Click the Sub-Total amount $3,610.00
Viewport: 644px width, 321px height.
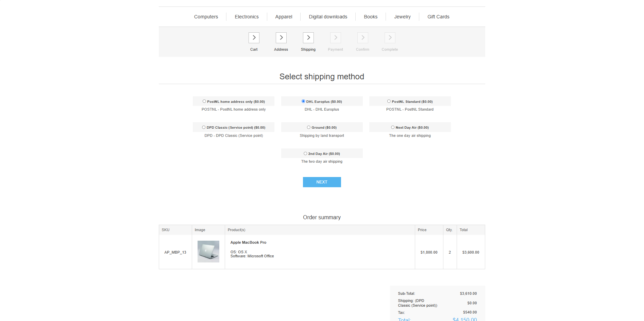469,293
